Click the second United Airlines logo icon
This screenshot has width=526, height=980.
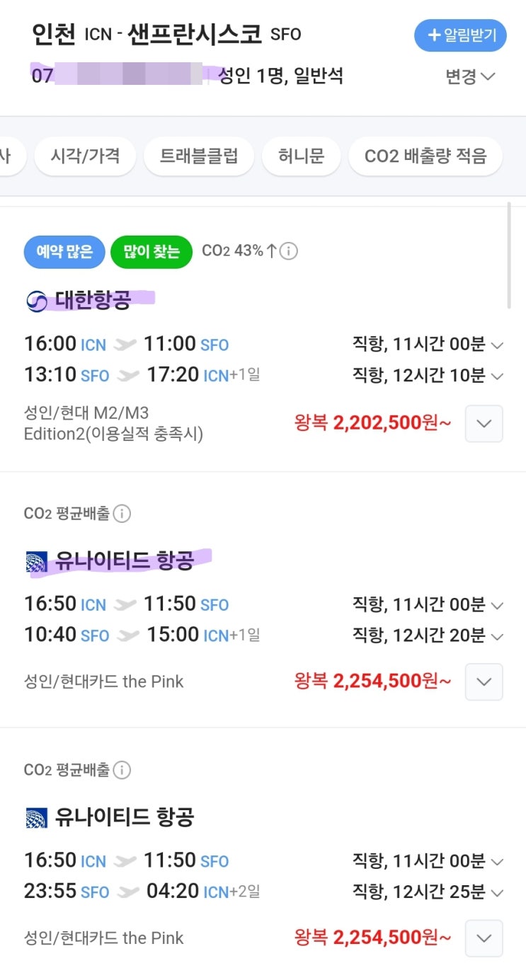tap(37, 819)
